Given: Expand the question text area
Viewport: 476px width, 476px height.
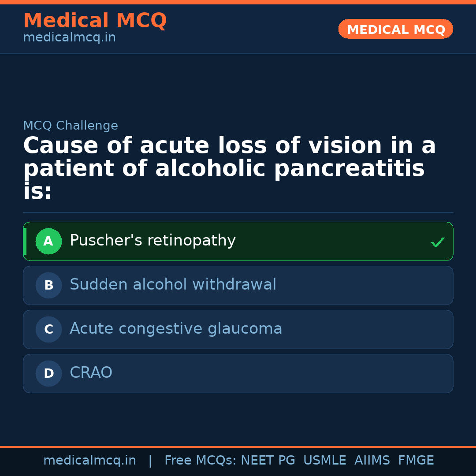Looking at the screenshot, I should tap(229, 167).
